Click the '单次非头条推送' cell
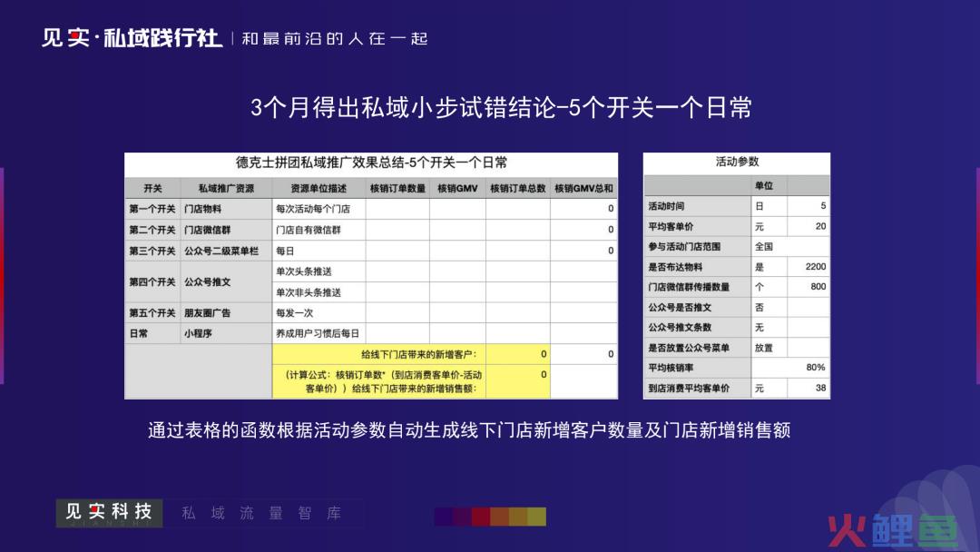Viewport: 980px width, 552px height. coord(318,292)
